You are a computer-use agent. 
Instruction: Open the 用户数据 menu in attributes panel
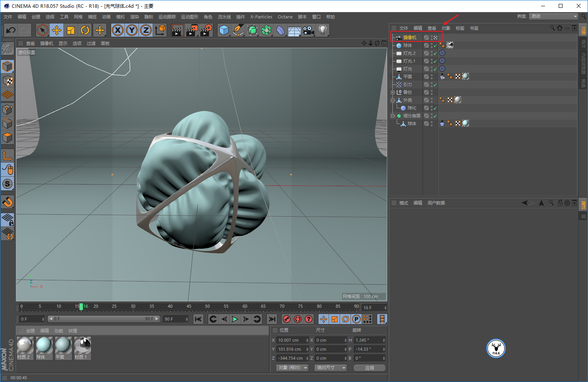436,203
